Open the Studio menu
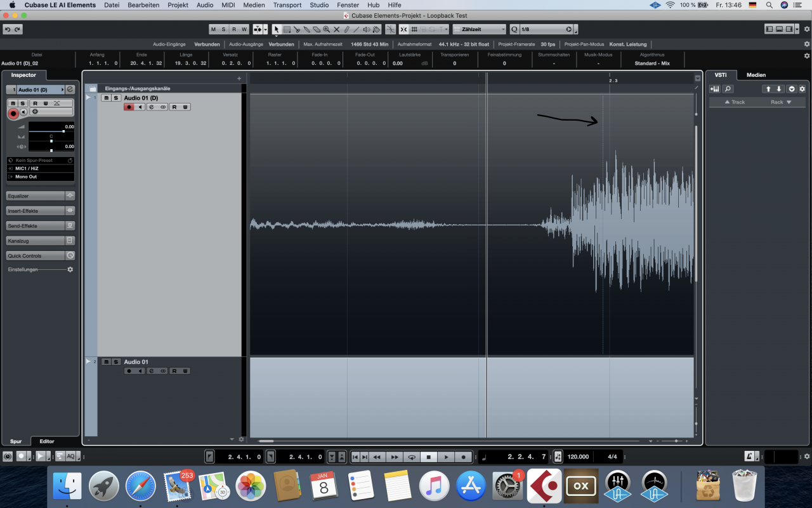This screenshot has width=812, height=508. [319, 5]
